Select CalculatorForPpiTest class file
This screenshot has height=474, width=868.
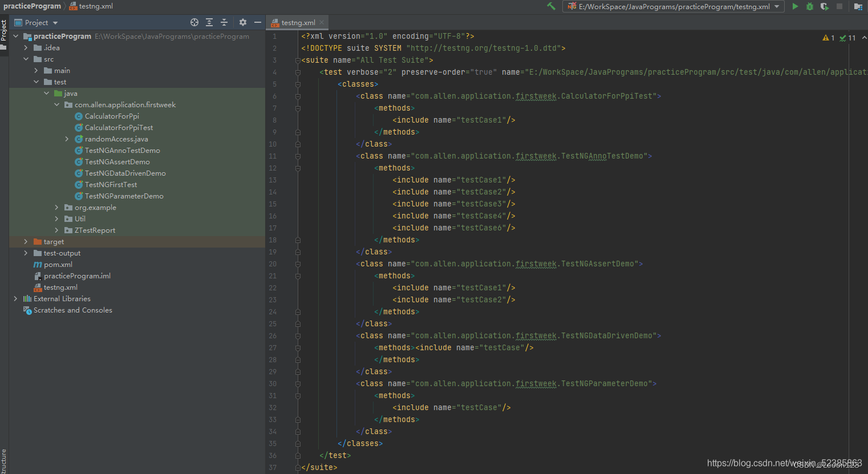[x=119, y=127]
